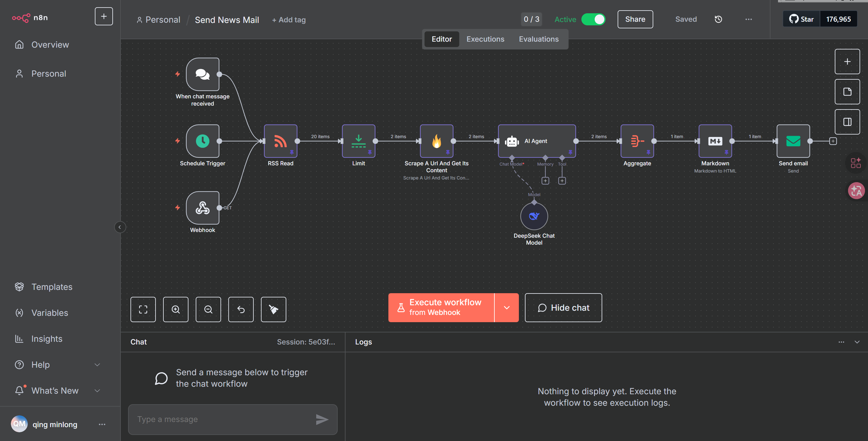
Task: Click the RSS Read node icon
Action: coord(280,141)
